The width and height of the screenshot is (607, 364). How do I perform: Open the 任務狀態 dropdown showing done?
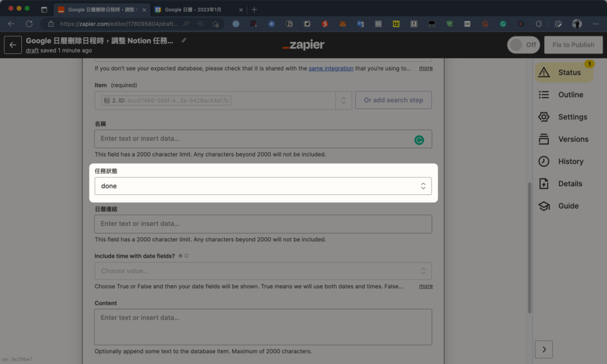(x=263, y=186)
